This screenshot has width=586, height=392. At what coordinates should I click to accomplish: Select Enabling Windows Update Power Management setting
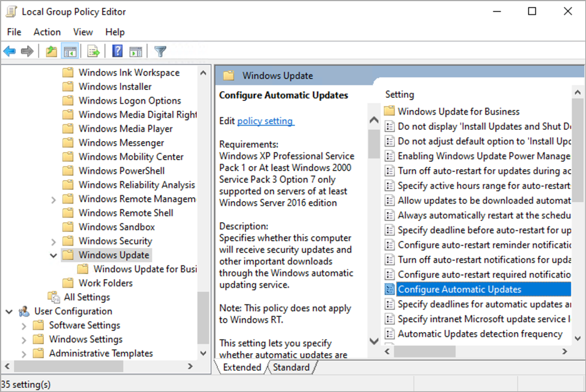[x=484, y=156]
